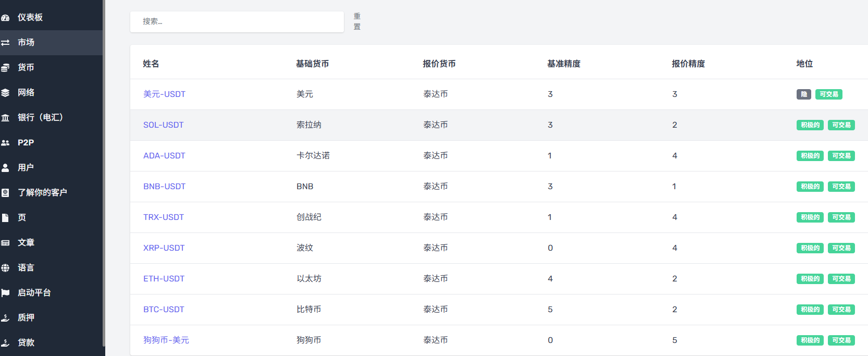Click the P2P people icon

(x=5, y=143)
